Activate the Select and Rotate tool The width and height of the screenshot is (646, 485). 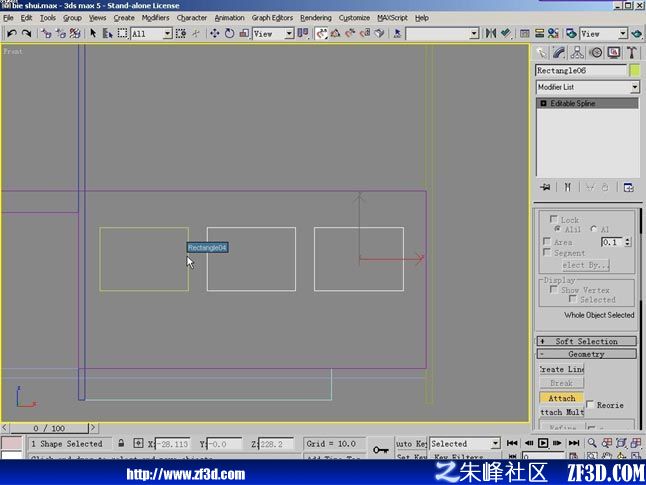229,33
